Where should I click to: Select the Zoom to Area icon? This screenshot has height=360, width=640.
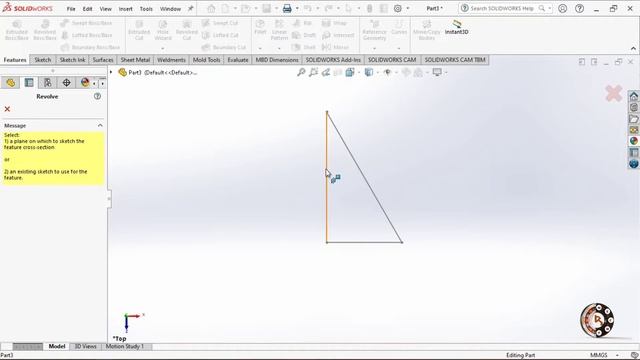[x=313, y=72]
